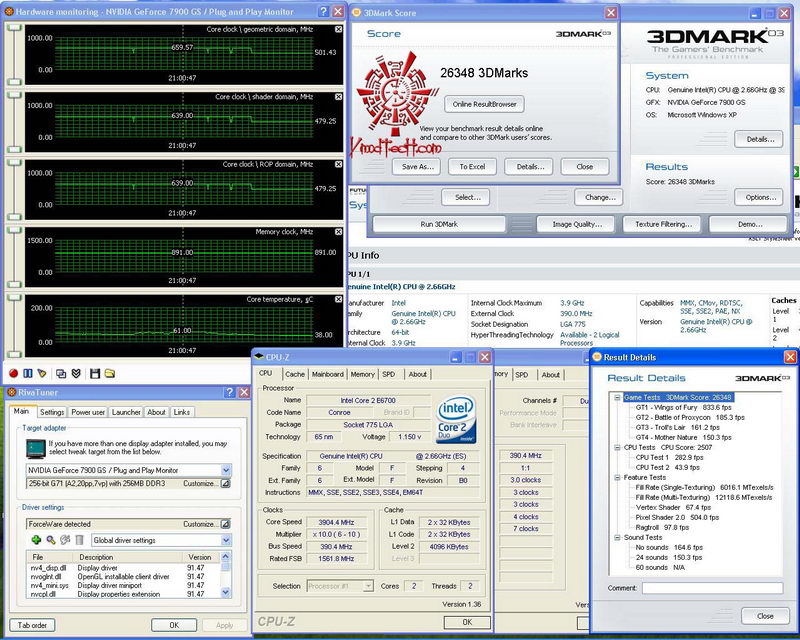Click the yellow folder icon in monitoring toolbar

click(110, 374)
